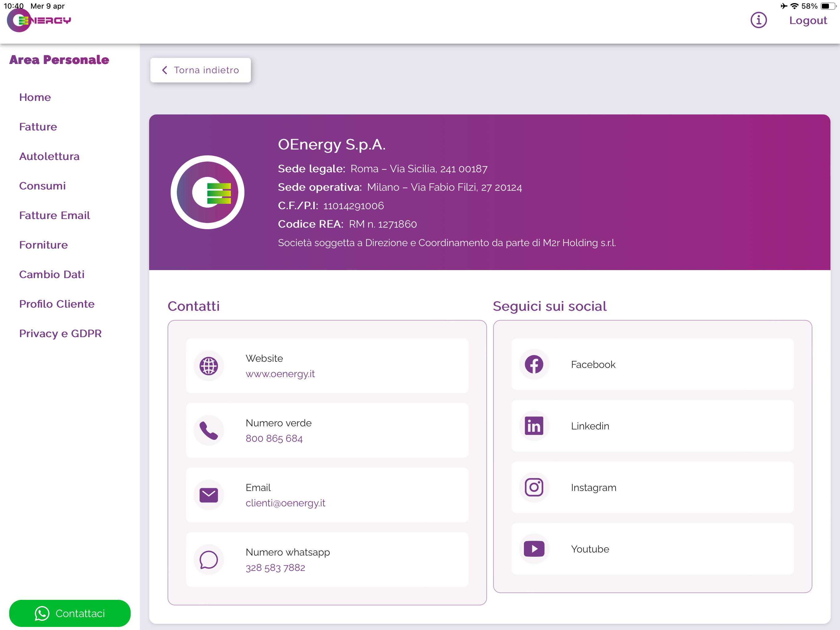Open the Fatture section
The width and height of the screenshot is (840, 630).
(x=38, y=127)
